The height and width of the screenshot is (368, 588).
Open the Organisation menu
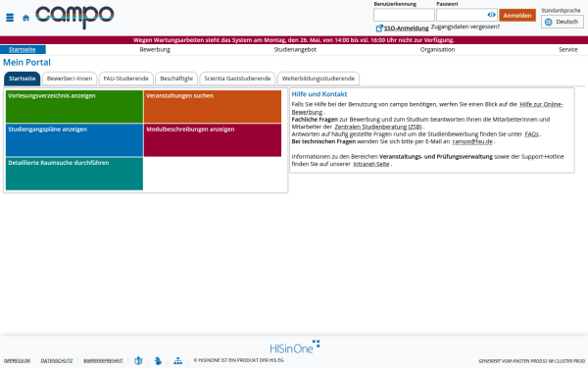click(437, 50)
